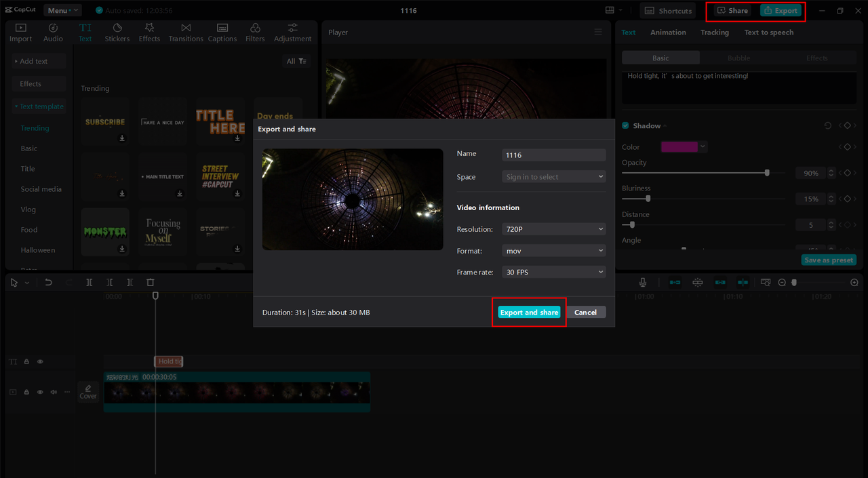The image size is (868, 478).
Task: Open the Import media tab
Action: 20,33
